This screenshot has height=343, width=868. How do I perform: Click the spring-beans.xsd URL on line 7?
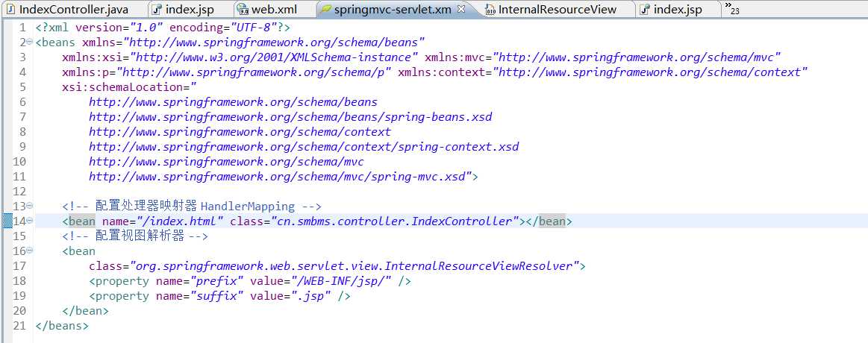click(x=290, y=117)
